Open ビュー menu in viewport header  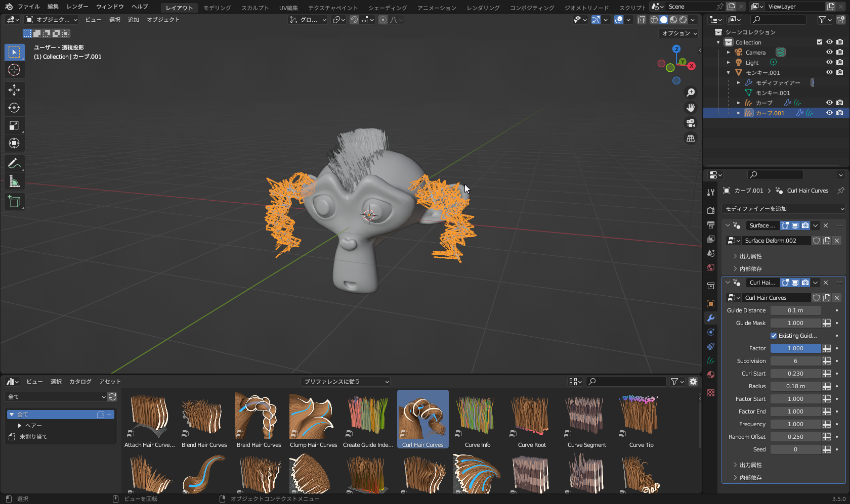(93, 20)
